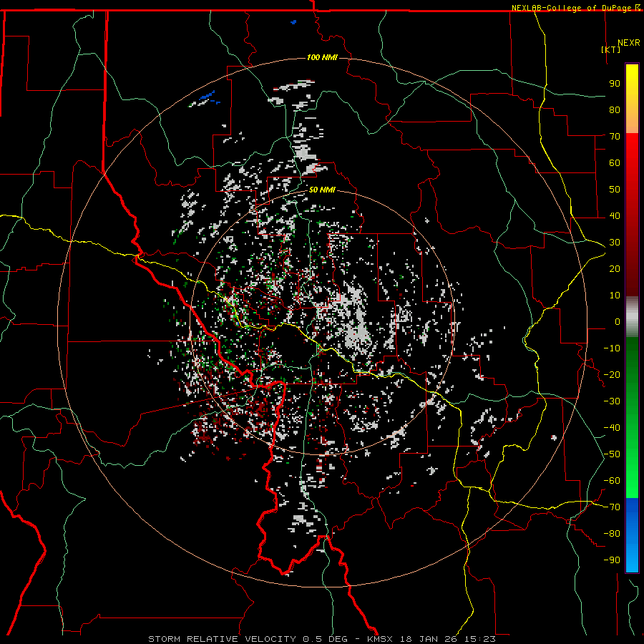Click the positive 20 knot scale label

615,268
